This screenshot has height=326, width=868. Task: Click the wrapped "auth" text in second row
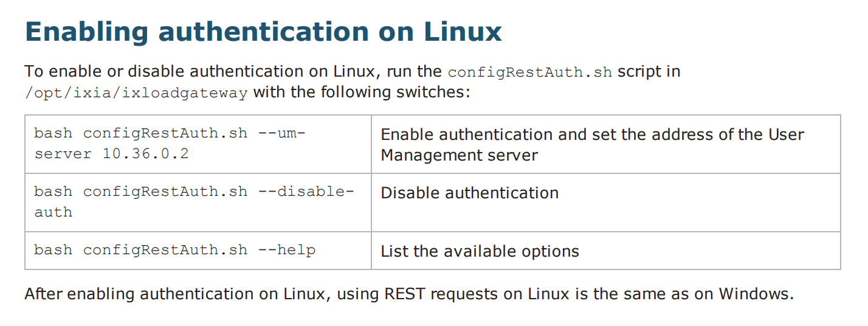tap(53, 212)
